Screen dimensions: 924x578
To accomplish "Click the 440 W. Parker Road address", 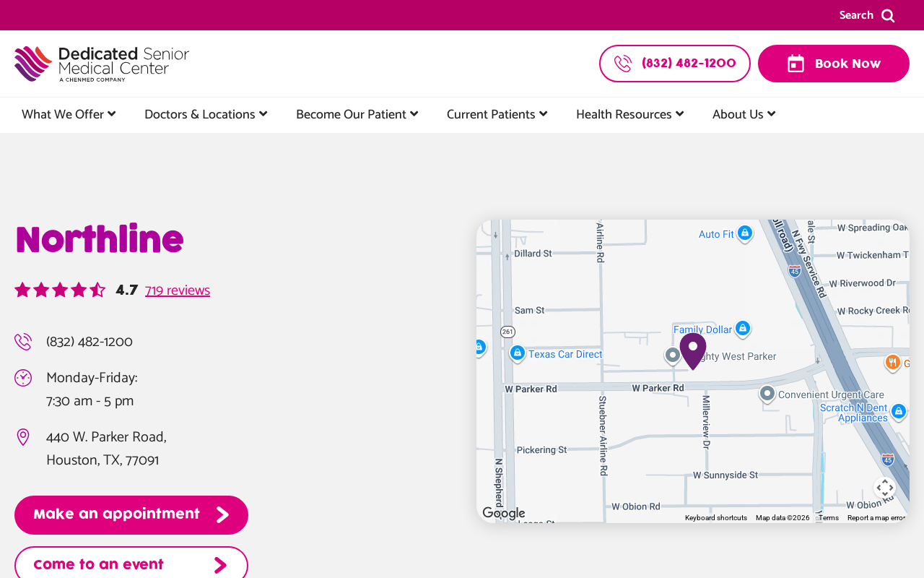I will point(106,449).
